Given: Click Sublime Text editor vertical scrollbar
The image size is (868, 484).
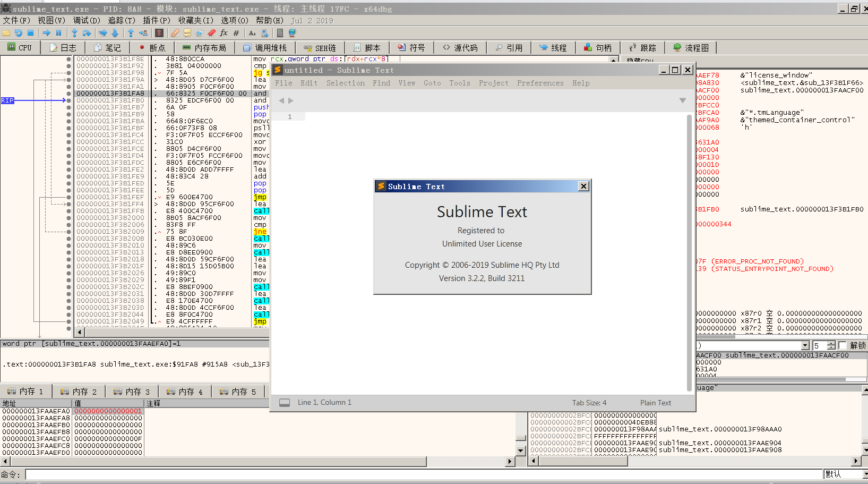Looking at the screenshot, I should tap(690, 252).
